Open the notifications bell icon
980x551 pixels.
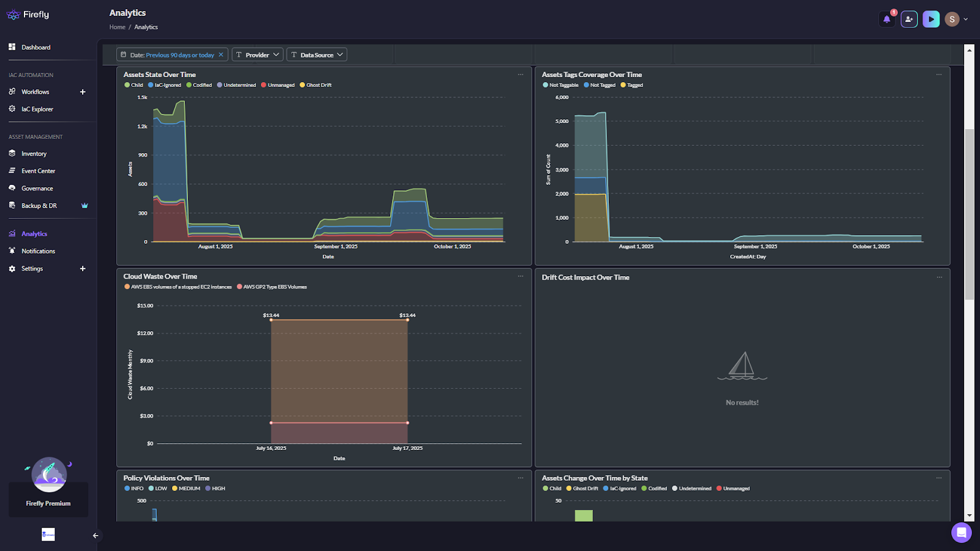(887, 19)
